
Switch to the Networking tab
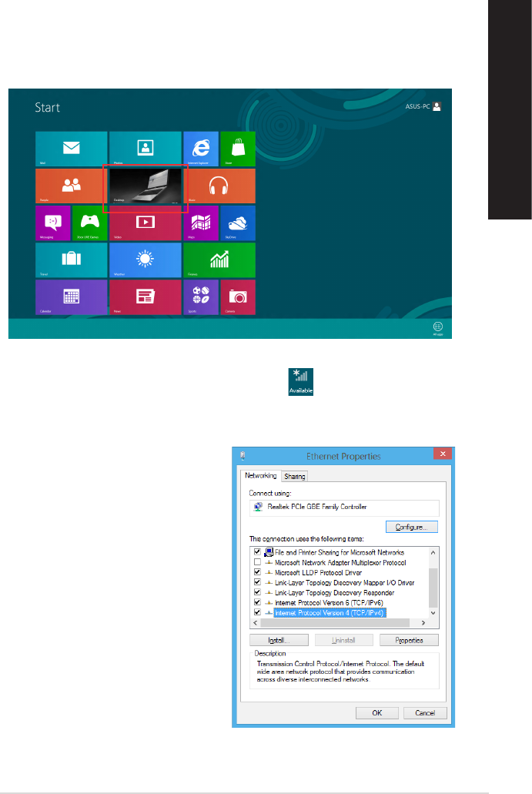pyautogui.click(x=260, y=475)
